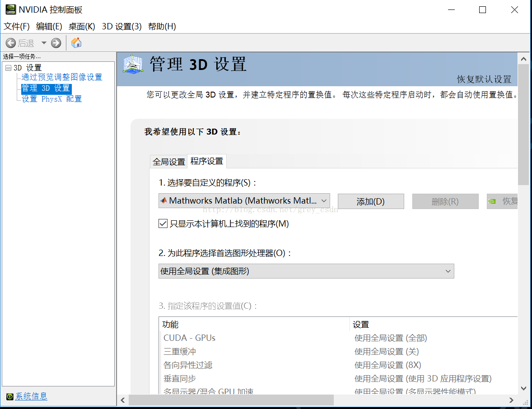
Task: Open the 文件(F) menu
Action: coord(17,27)
